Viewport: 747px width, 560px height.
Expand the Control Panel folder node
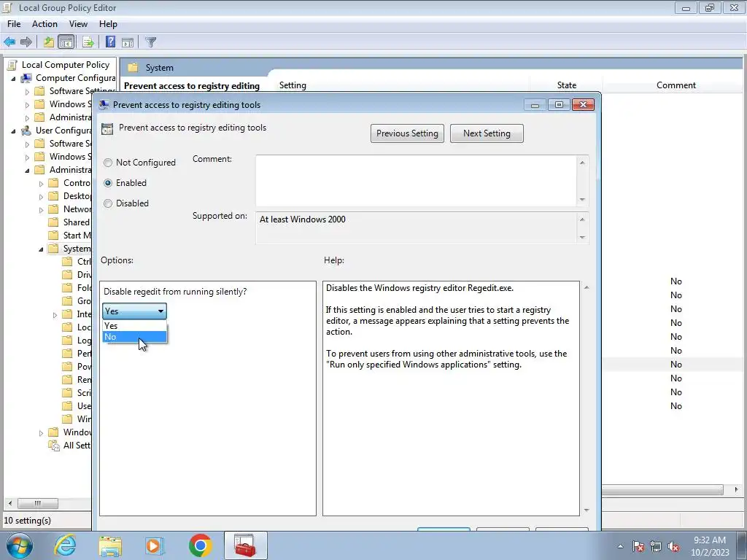coord(41,183)
